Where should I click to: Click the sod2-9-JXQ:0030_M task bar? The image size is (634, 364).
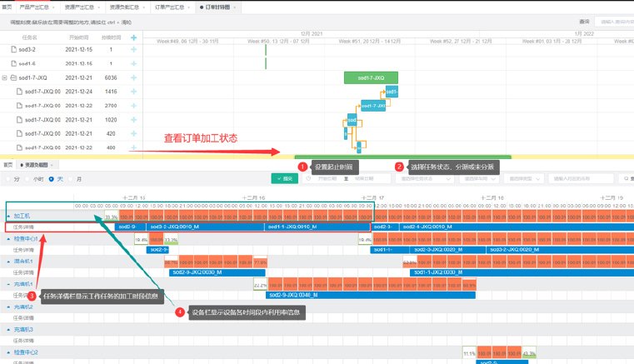217,272
